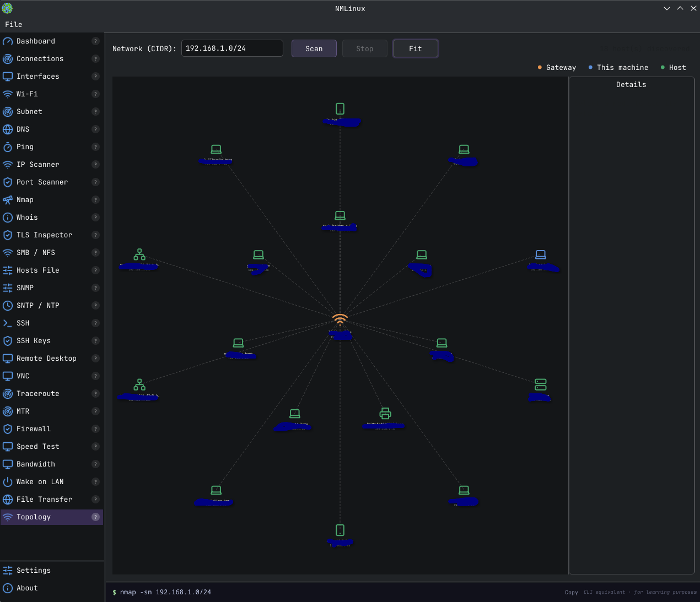Viewport: 700px width, 602px height.
Task: Select the SSH terminal prompt icon
Action: pyautogui.click(x=8, y=323)
